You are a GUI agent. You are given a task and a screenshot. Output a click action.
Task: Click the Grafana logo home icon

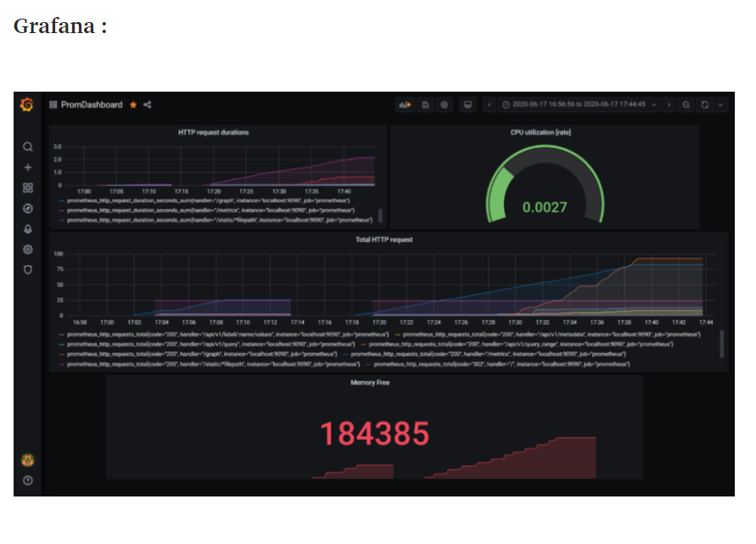(x=27, y=104)
